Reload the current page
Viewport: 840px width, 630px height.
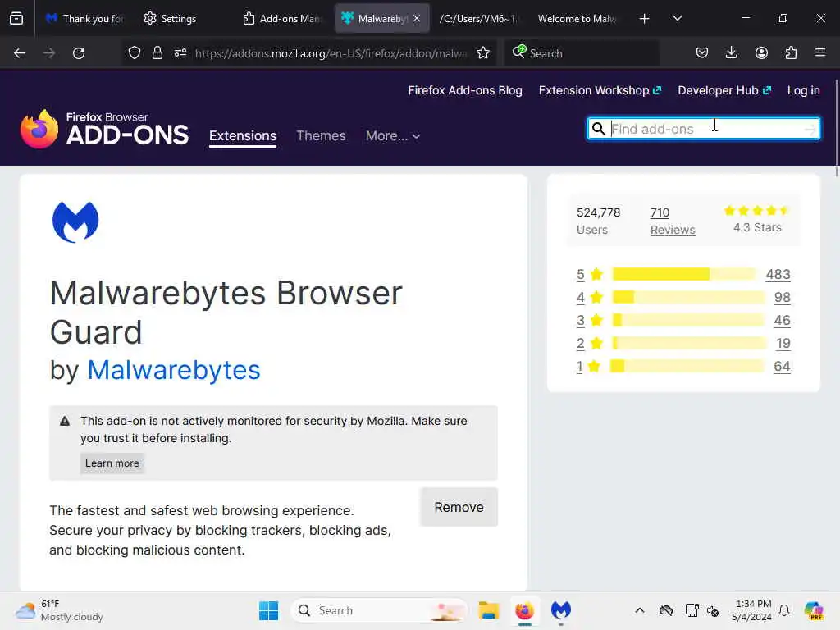pos(79,53)
